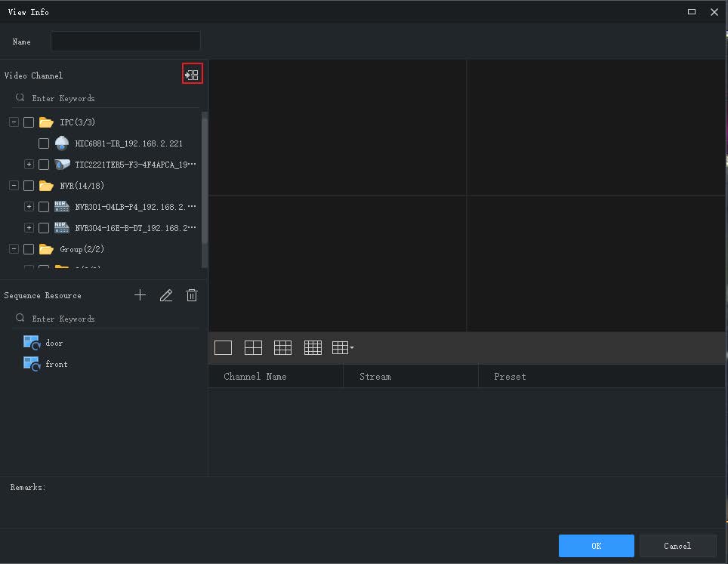Check the Group(2/2) folder checkbox
This screenshot has height=564, width=728.
pyautogui.click(x=29, y=249)
